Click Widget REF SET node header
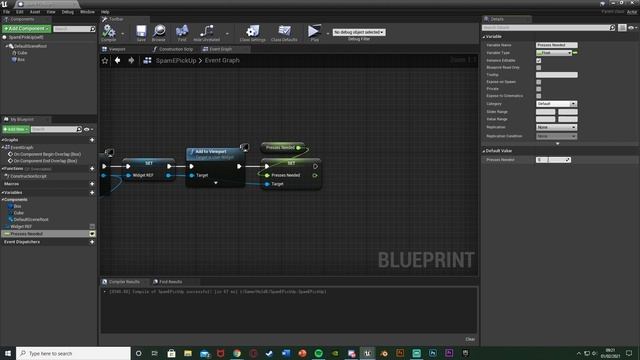The width and height of the screenshot is (640, 360). 149,163
